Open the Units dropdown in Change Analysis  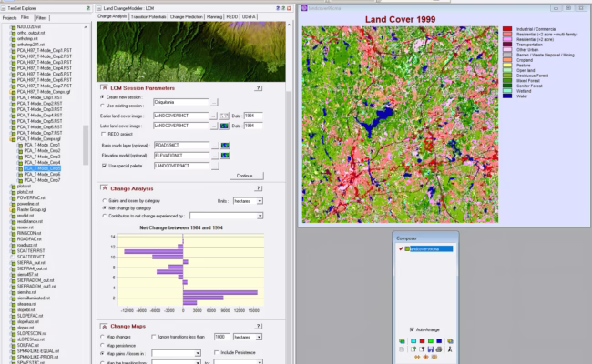coord(260,201)
